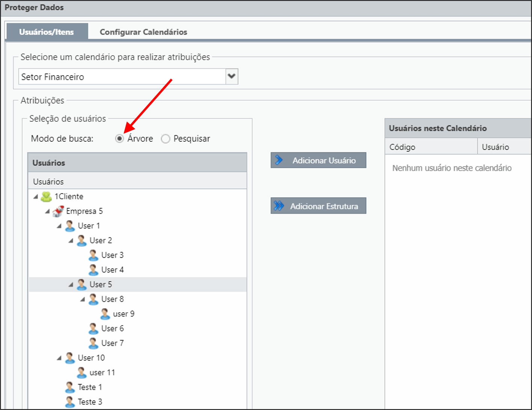Open the Usuários/Itens tab

(47, 32)
